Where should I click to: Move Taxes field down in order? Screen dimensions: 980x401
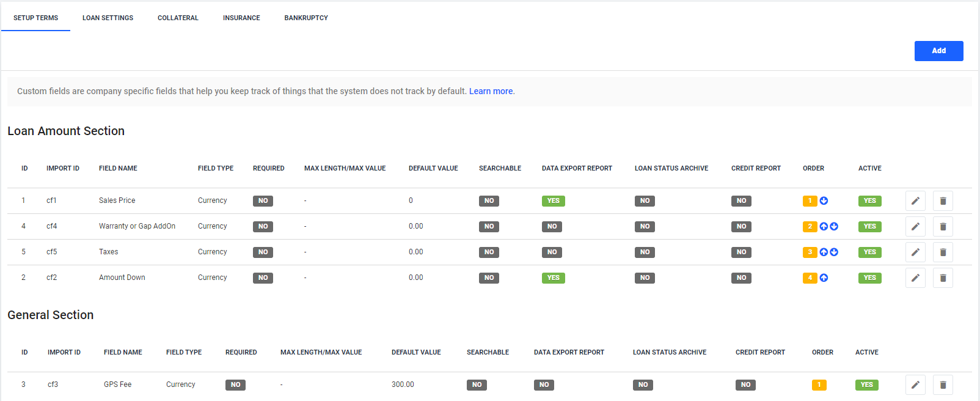pyautogui.click(x=834, y=252)
